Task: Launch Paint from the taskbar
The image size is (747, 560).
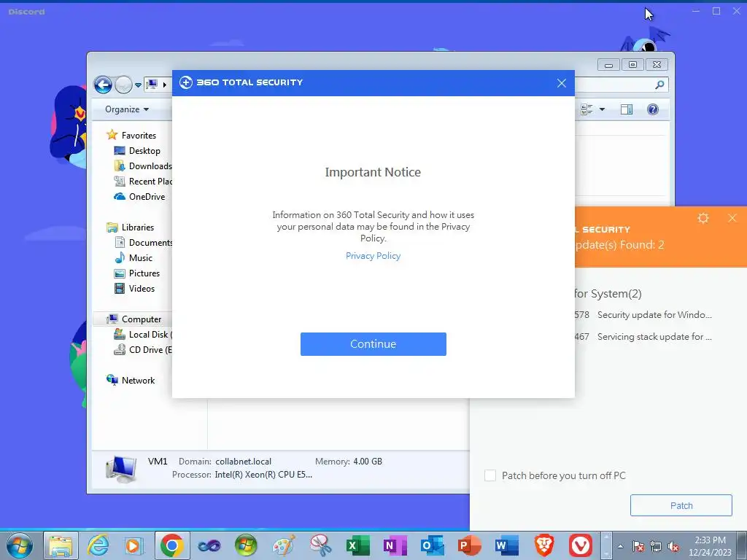Action: 284,545
